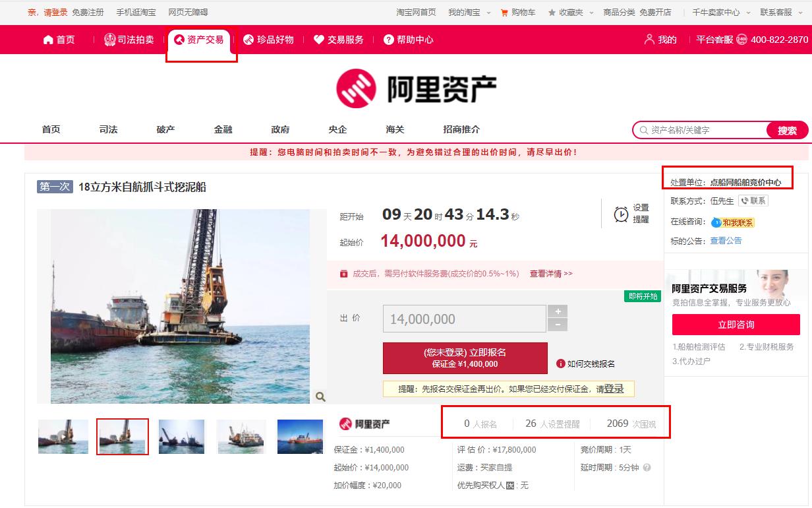This screenshot has height=508, width=812.
Task: Click the 加价幅度 ¥20,000 text
Action: click(x=367, y=486)
